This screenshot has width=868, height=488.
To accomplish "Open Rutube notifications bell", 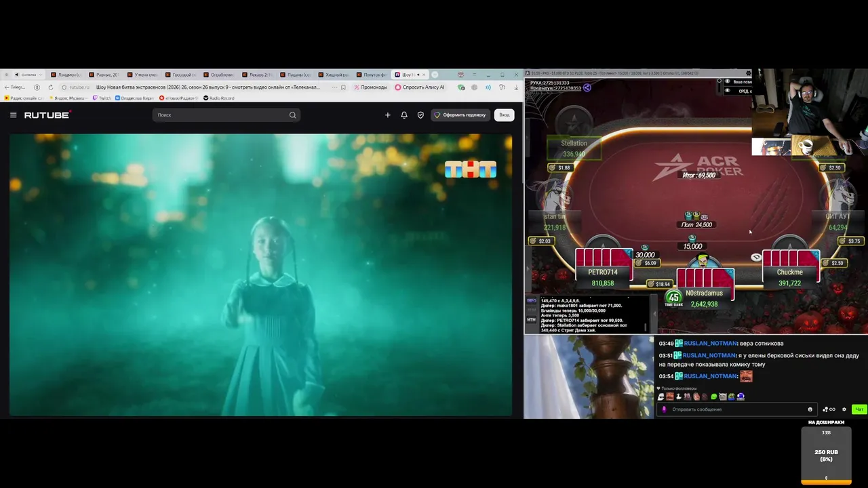I will [x=404, y=115].
